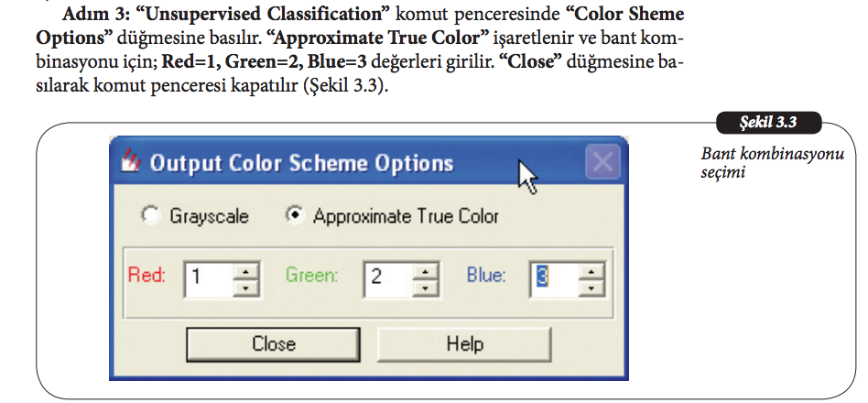Select the Approximate True Color option
868x403 pixels.
[295, 216]
